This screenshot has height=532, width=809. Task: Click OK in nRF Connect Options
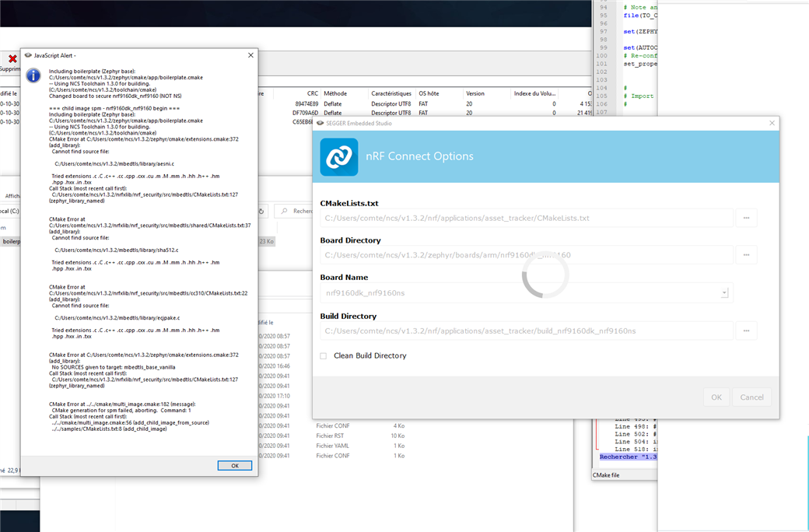click(716, 397)
